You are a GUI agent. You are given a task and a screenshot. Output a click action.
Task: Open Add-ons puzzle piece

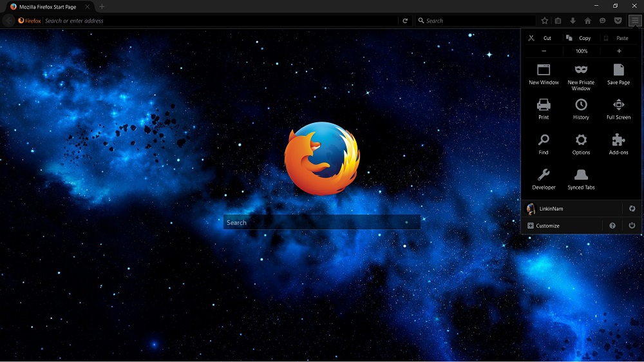pos(618,144)
